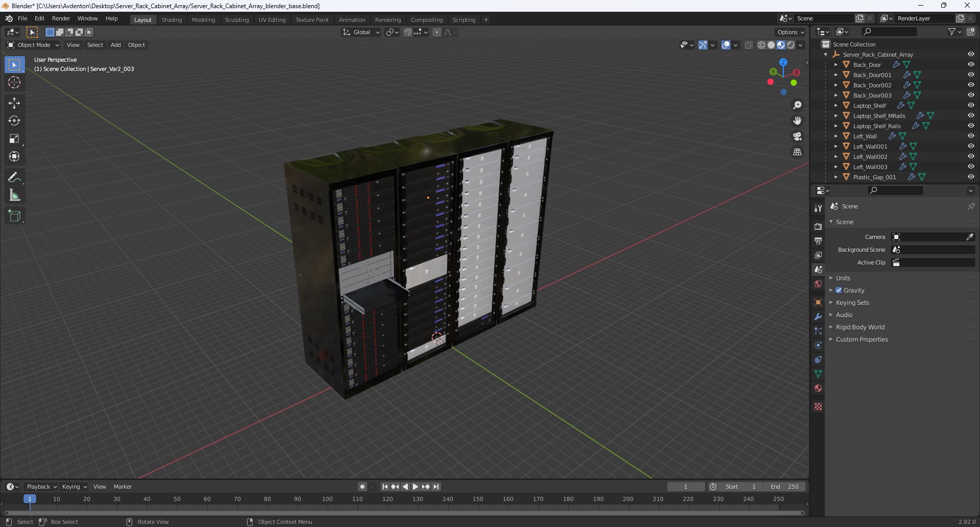Click the Options button in the viewport header
This screenshot has height=527, width=980.
coord(790,32)
